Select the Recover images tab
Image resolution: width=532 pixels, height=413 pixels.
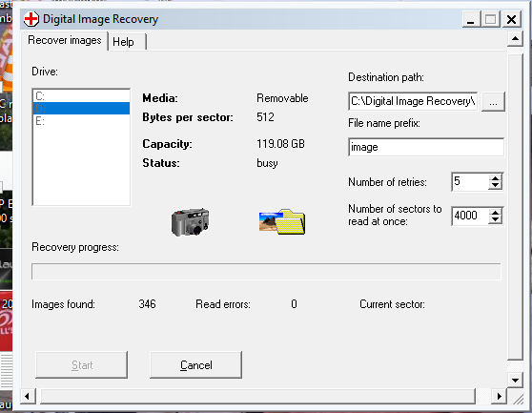[x=65, y=40]
